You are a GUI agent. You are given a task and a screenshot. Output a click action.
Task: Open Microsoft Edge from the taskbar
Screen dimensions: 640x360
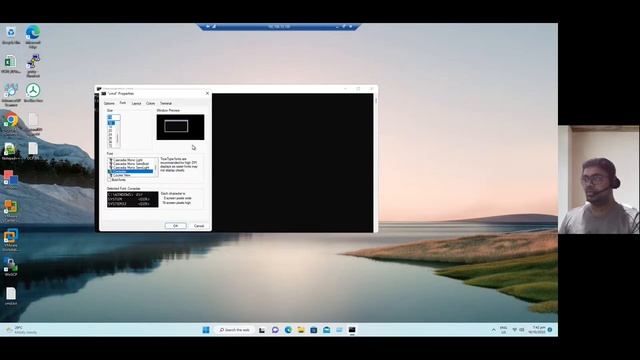pyautogui.click(x=288, y=330)
